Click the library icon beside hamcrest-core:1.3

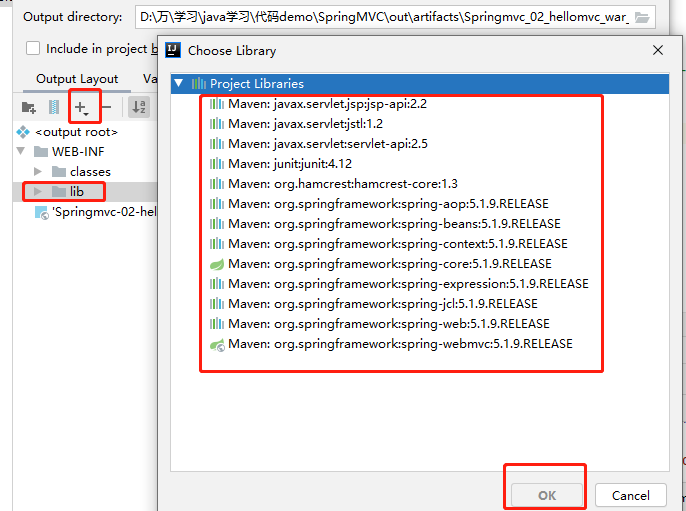coord(217,184)
